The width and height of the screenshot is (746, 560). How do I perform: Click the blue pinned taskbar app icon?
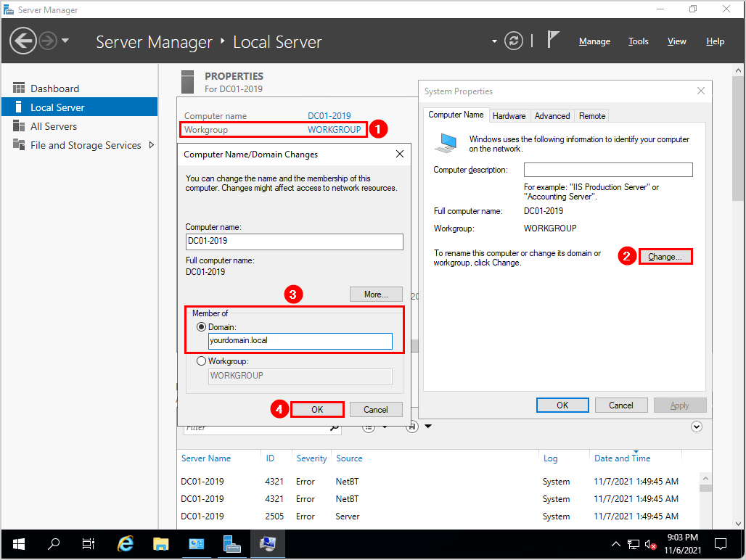(196, 544)
